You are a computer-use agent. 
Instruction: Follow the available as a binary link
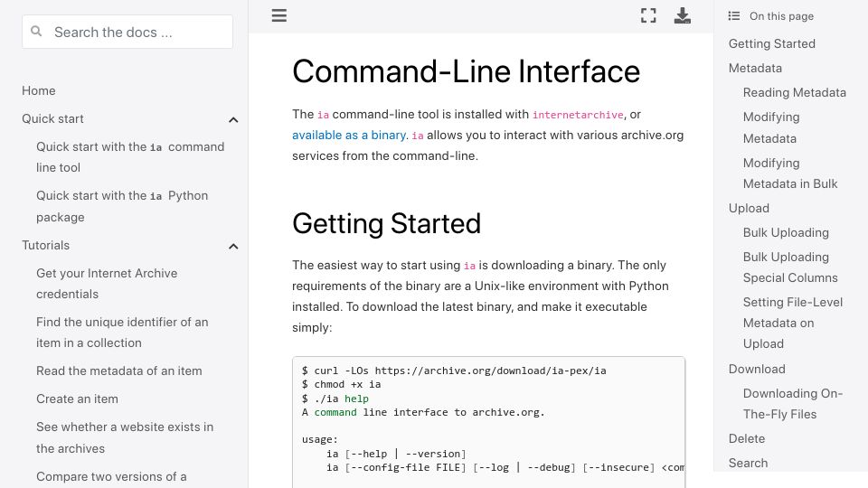coord(349,135)
